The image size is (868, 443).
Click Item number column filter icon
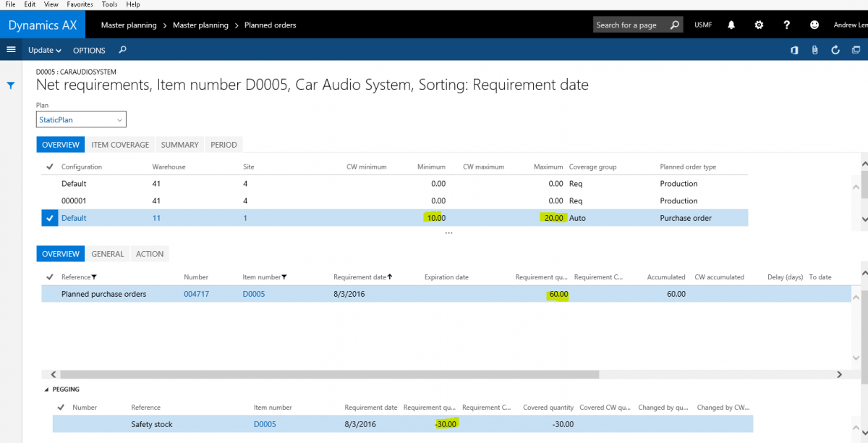(284, 277)
